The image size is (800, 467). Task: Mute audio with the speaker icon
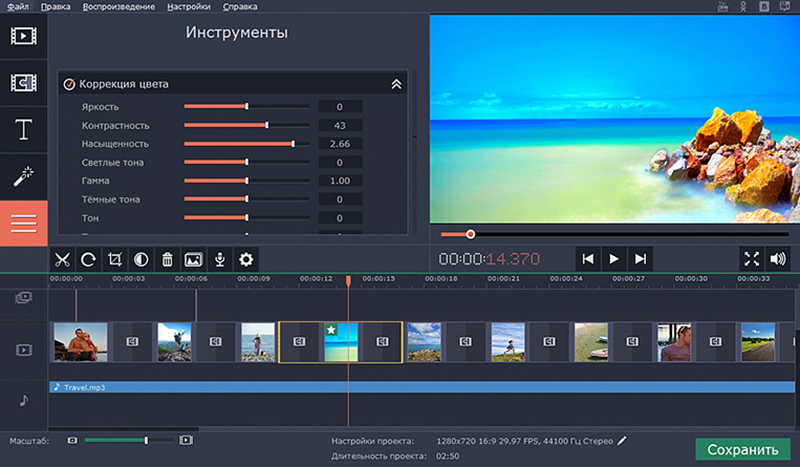[778, 259]
